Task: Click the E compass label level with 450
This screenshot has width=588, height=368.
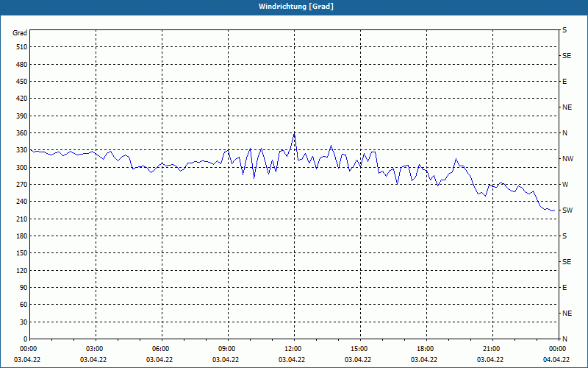Action: pos(564,82)
